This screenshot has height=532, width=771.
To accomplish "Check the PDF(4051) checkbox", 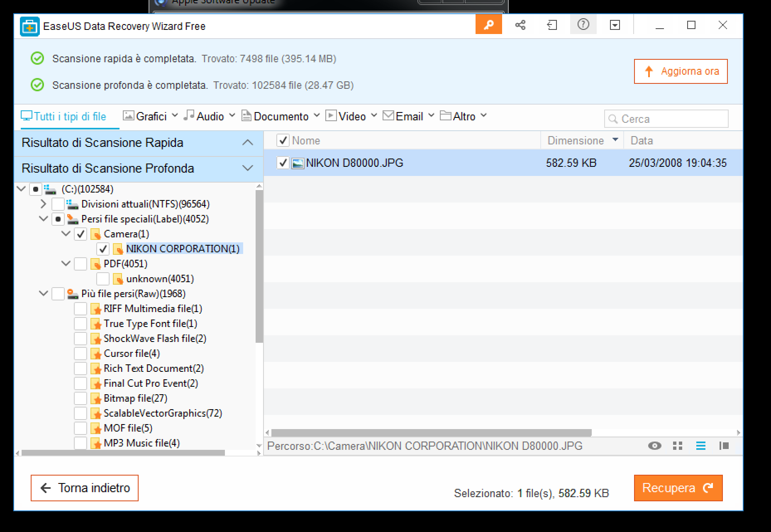I will click(x=81, y=264).
